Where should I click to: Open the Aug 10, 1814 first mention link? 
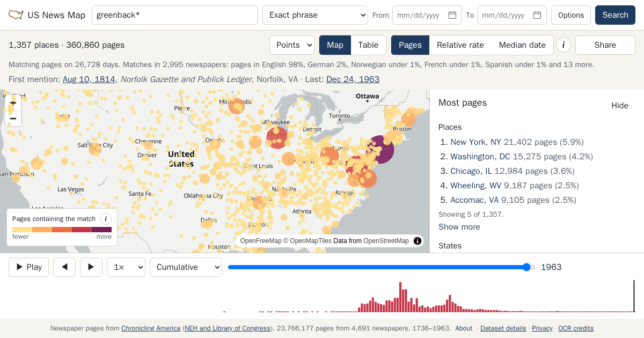coord(89,79)
